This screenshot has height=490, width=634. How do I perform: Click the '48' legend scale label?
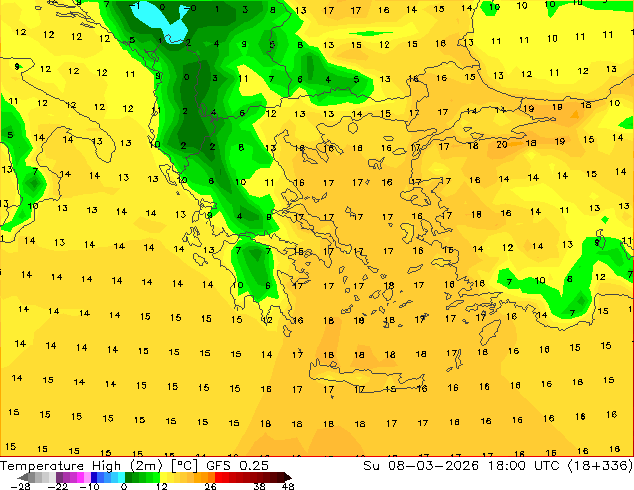[x=288, y=486]
